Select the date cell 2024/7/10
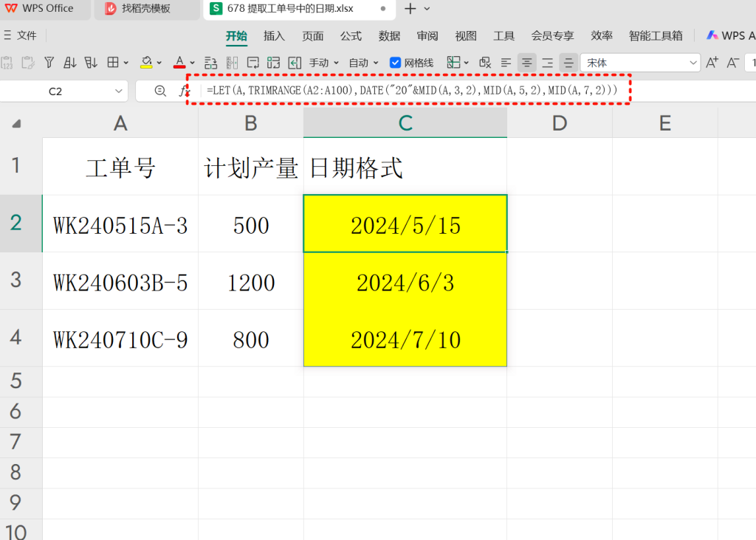The height and width of the screenshot is (540, 756). [x=405, y=338]
